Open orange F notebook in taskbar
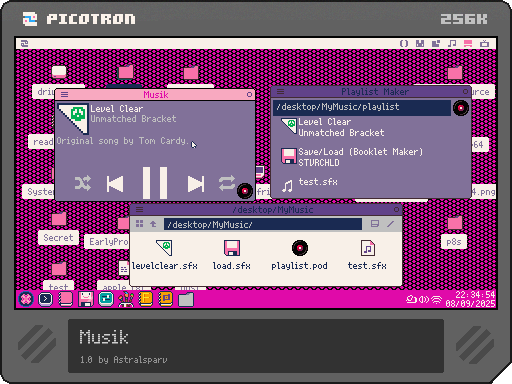The height and width of the screenshot is (384, 512). [x=146, y=299]
